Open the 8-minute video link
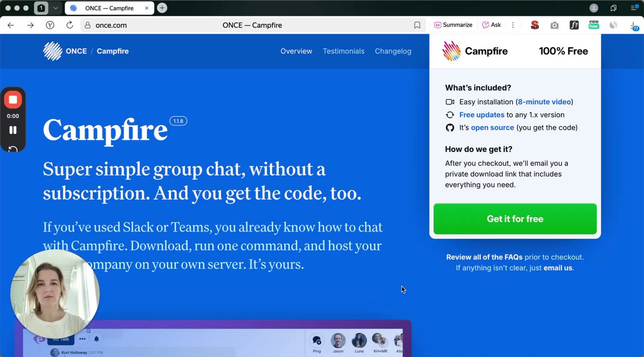The height and width of the screenshot is (357, 644). (x=544, y=102)
